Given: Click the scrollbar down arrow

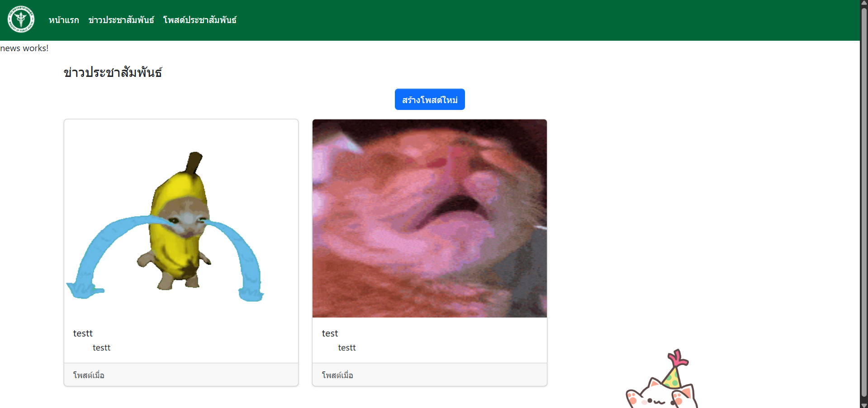Looking at the screenshot, I should 863,405.
